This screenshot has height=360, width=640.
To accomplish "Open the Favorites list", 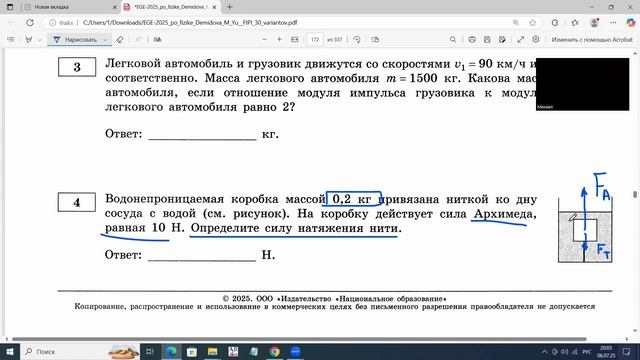I will (x=575, y=23).
